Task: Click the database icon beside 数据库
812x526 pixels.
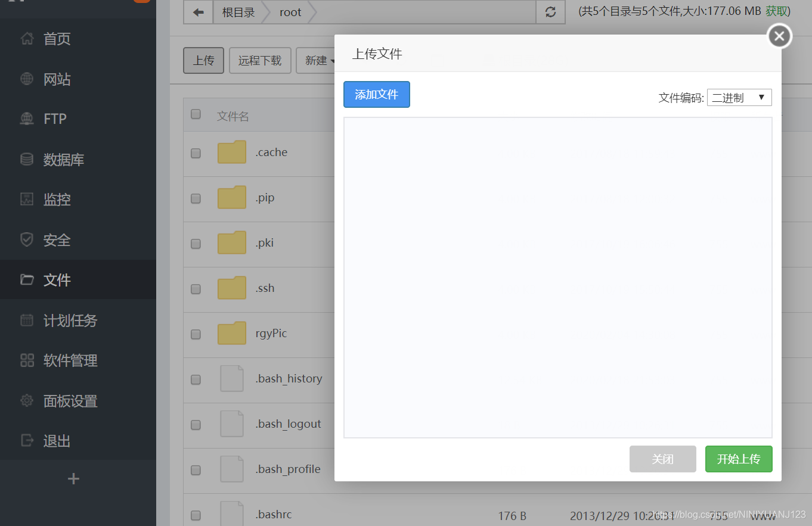Action: point(27,159)
